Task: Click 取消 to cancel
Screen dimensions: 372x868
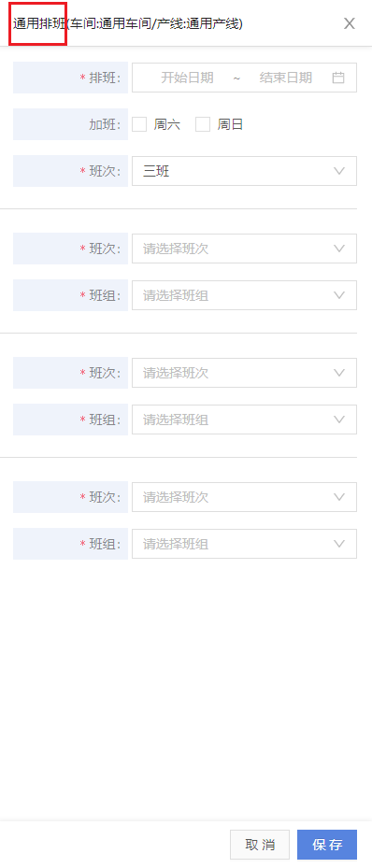Action: pos(260,845)
